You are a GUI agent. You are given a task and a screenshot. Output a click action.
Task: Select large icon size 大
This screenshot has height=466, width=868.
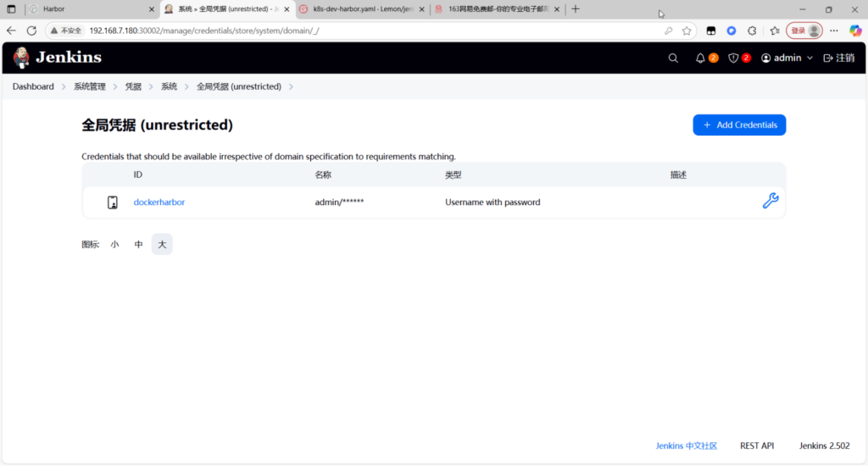pos(162,244)
